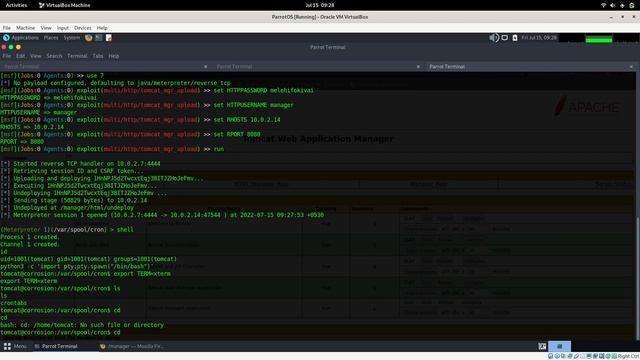640x360 pixels.
Task: Close the rightmost Parrot Terminal tab
Action: 631,67
